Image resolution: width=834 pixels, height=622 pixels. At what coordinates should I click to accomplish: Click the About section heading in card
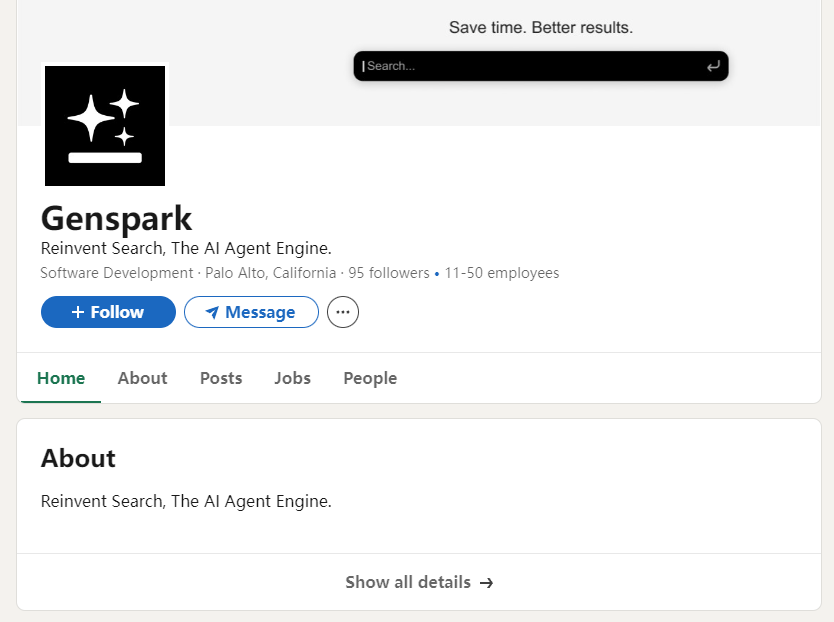(x=78, y=458)
